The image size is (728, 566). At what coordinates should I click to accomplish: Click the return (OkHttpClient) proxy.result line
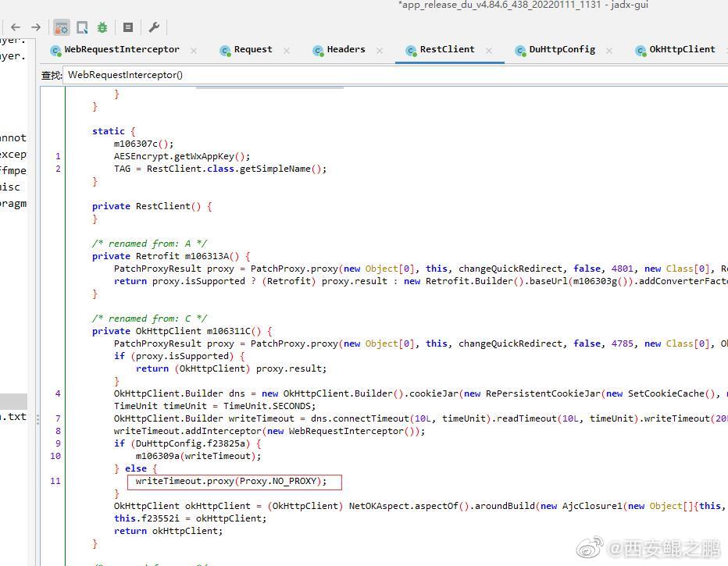231,368
